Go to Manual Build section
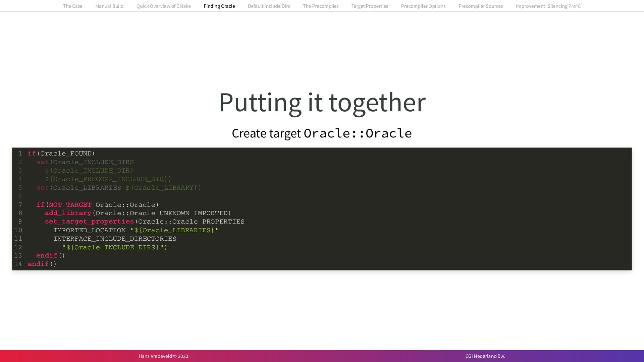Viewport: 644px width, 362px height. [109, 6]
